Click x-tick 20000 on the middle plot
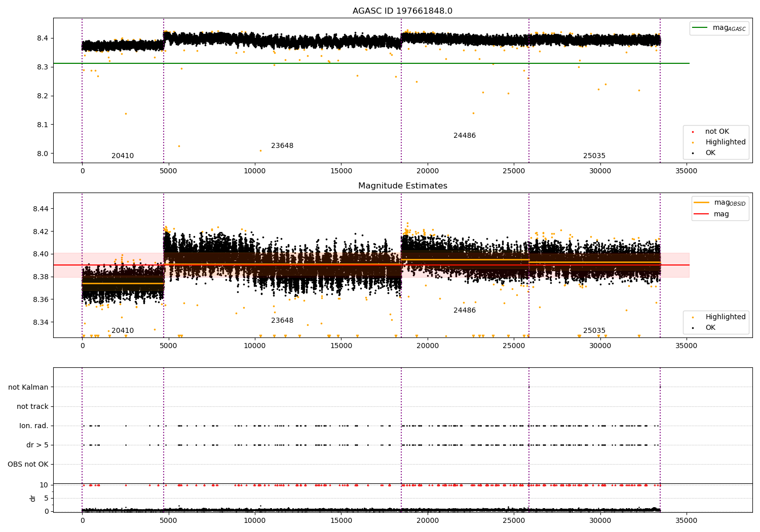The width and height of the screenshot is (760, 532). pos(428,346)
